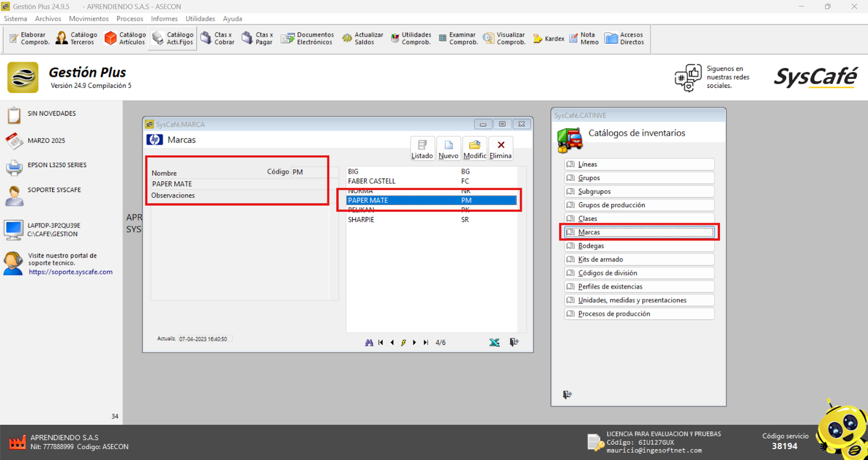Screen dimensions: 868x460
Task: Exit the Catálogos de inventarios panel via door icon
Action: pos(567,394)
